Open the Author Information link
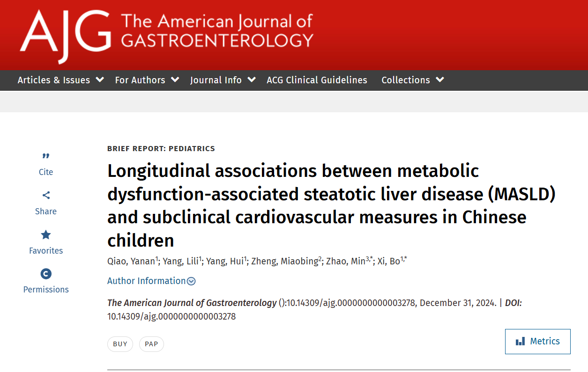The width and height of the screenshot is (588, 372). pyautogui.click(x=147, y=281)
